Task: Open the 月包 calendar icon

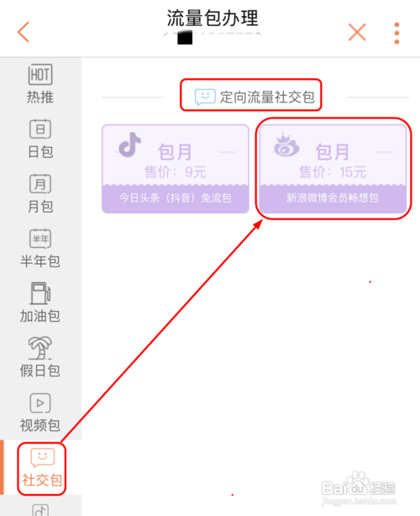Action: point(40,184)
